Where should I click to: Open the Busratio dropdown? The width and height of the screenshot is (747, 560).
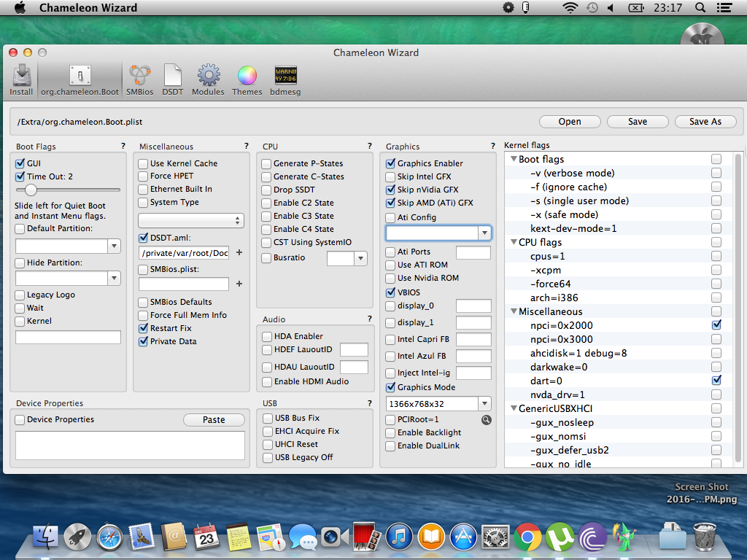pos(360,258)
